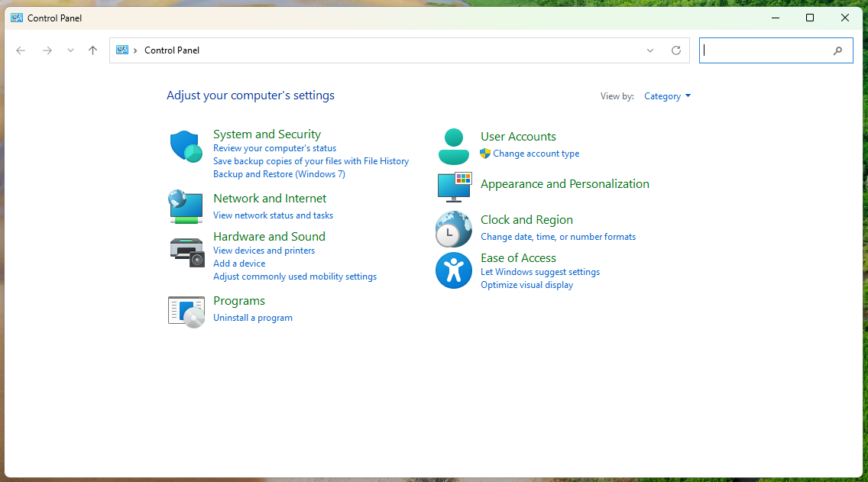Click the Network and Internet globe icon
Screen dimensions: 868x482
(186, 206)
